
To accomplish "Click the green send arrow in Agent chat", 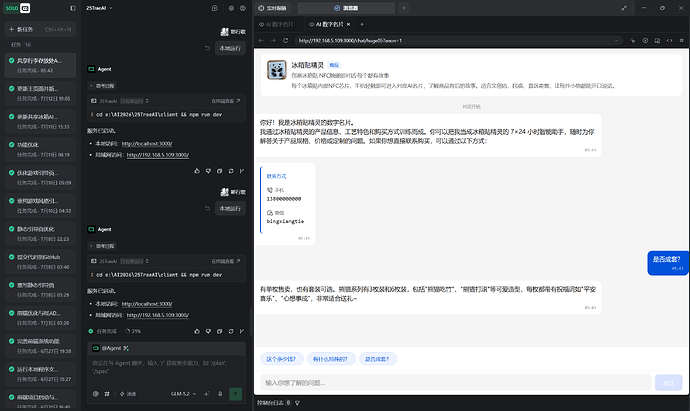I will pyautogui.click(x=235, y=394).
